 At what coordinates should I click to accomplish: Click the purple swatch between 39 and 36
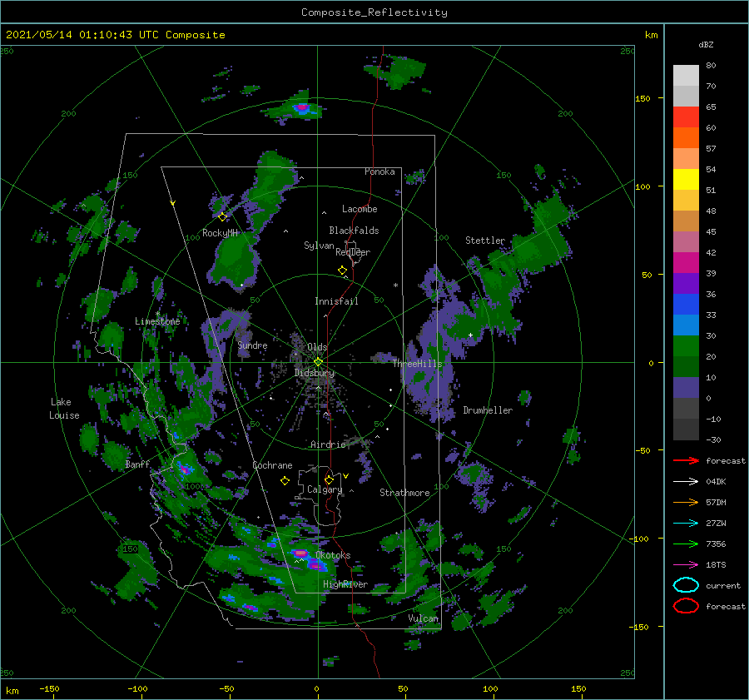(x=686, y=284)
